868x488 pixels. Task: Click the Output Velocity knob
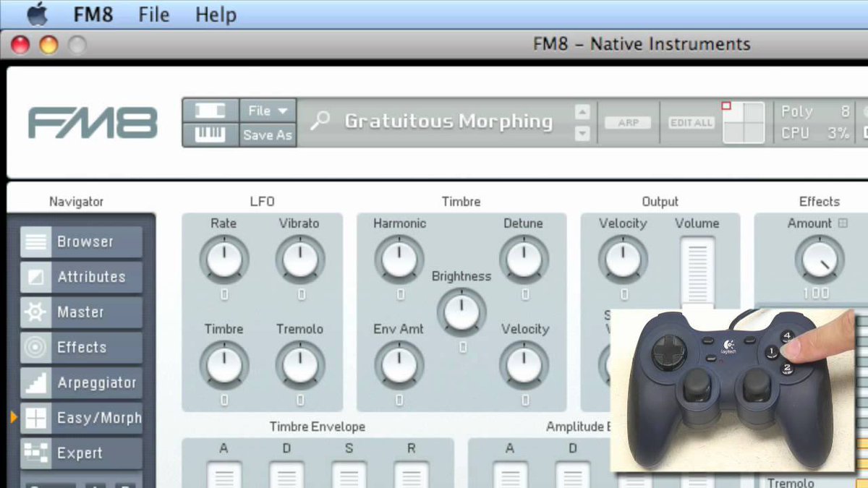coord(623,259)
